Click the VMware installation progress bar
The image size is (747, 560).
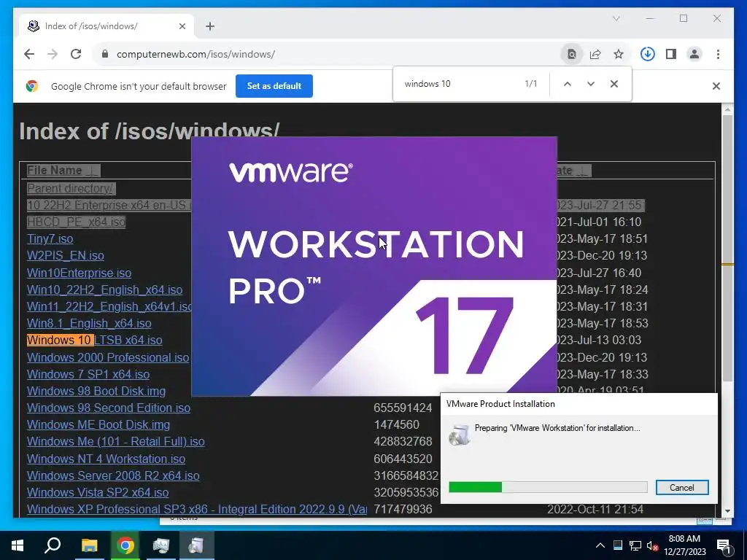coord(548,487)
